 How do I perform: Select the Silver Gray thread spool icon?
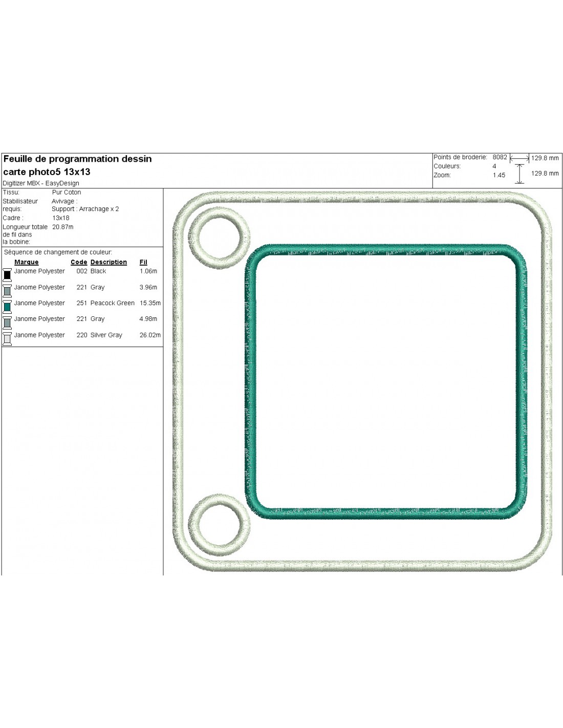(x=7, y=338)
